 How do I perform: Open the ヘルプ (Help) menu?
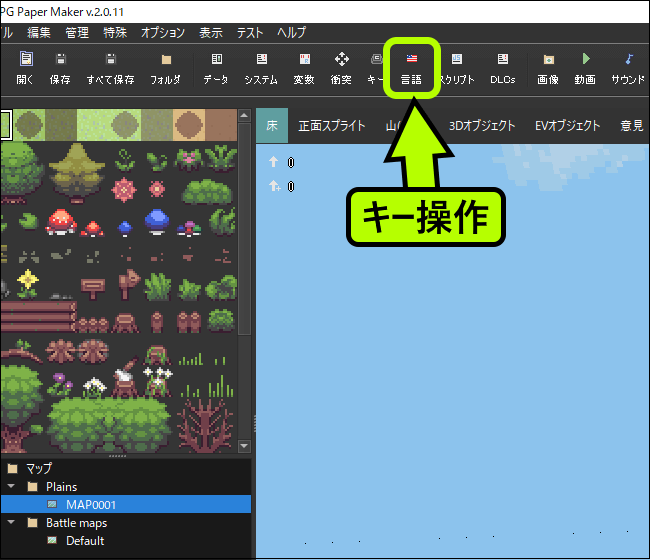pos(291,33)
